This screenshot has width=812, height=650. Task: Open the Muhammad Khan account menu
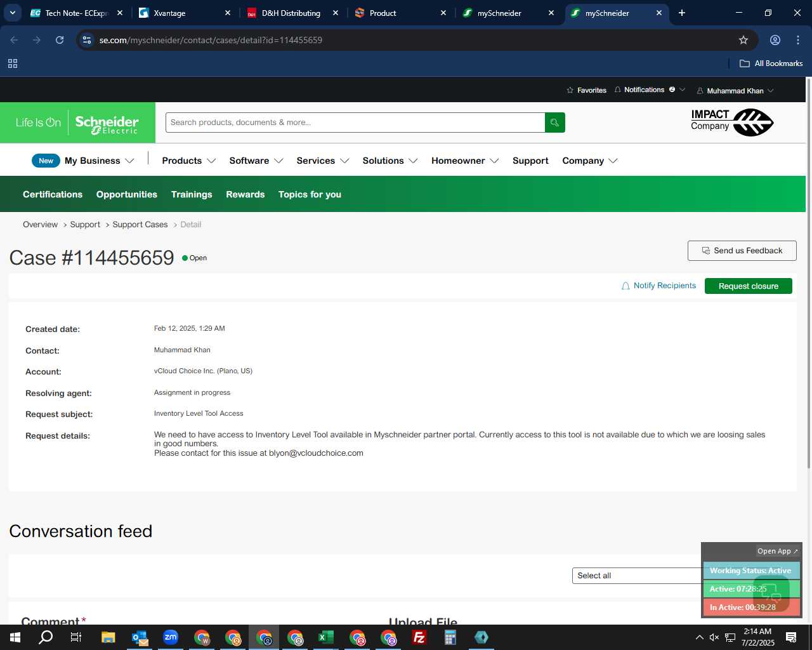(735, 91)
